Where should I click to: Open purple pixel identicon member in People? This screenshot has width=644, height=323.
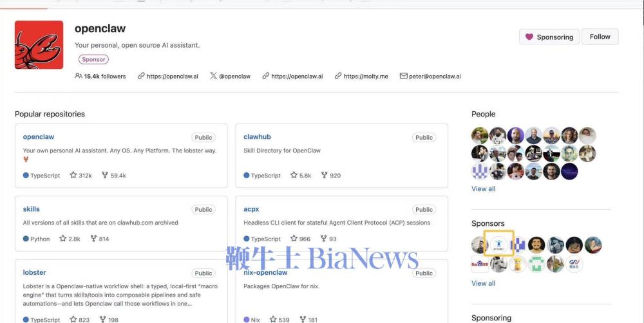[x=480, y=172]
